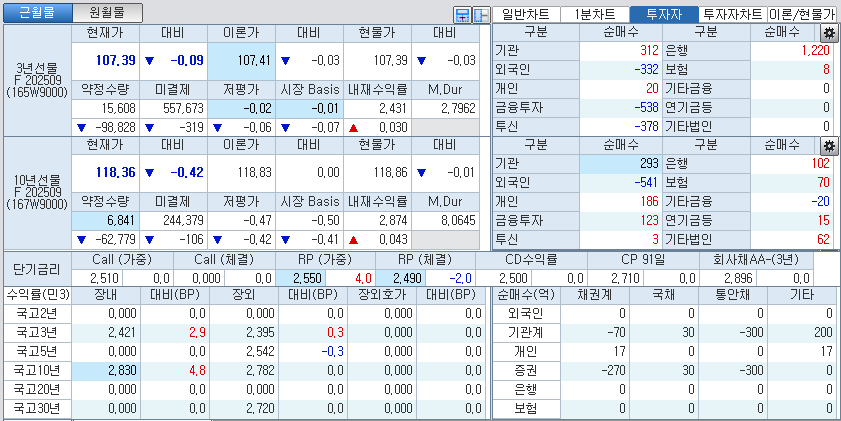Click the 국고20년 row label
Viewport: 841px width, 421px height.
pos(38,389)
